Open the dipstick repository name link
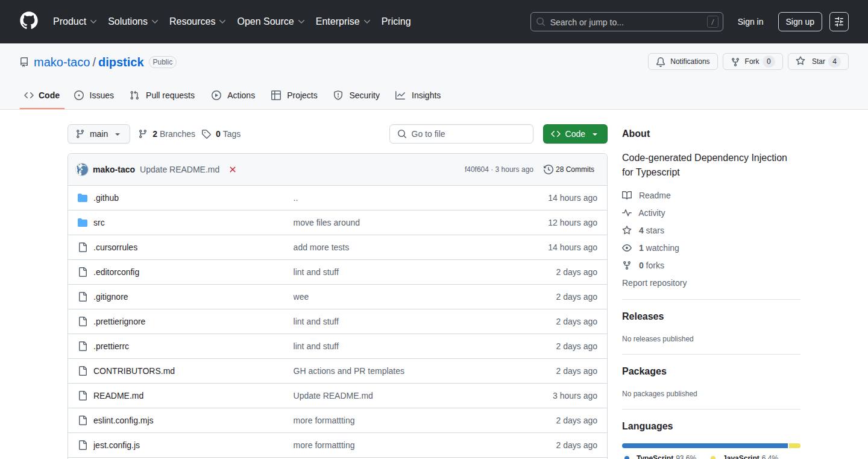This screenshot has height=459, width=868. click(x=121, y=62)
